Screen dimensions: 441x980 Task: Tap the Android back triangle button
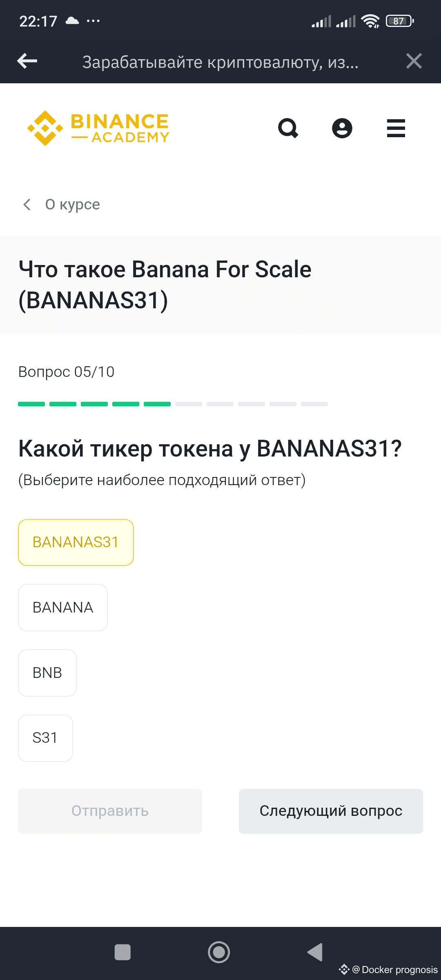[315, 952]
